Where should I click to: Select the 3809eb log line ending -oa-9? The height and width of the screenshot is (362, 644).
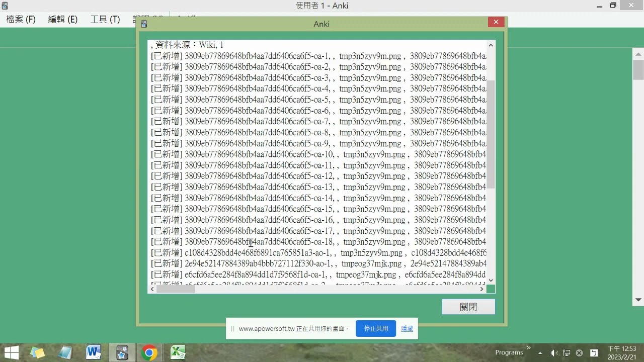(x=318, y=143)
